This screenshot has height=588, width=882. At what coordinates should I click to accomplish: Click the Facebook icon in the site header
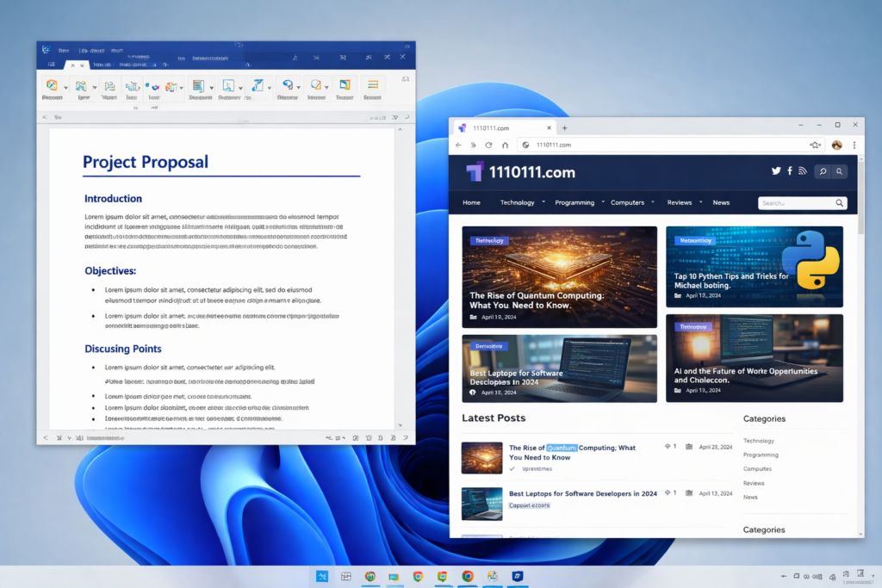pos(790,171)
